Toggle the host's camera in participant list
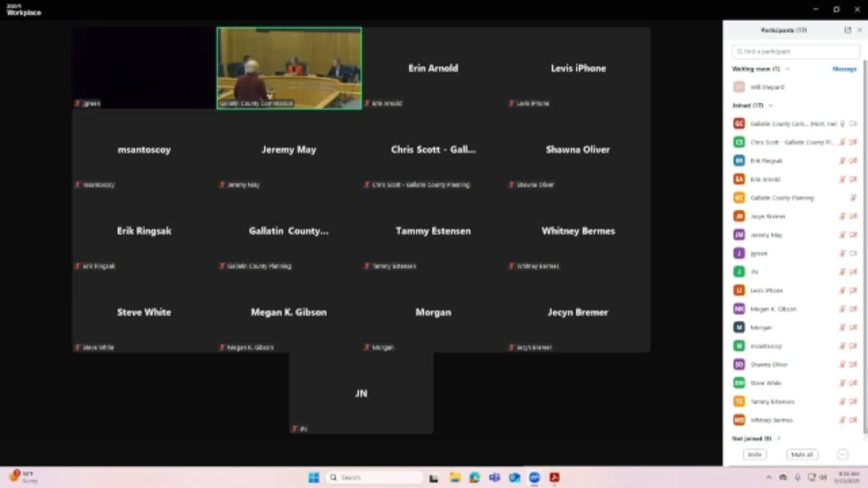Screen dimensions: 868x488 [853, 123]
